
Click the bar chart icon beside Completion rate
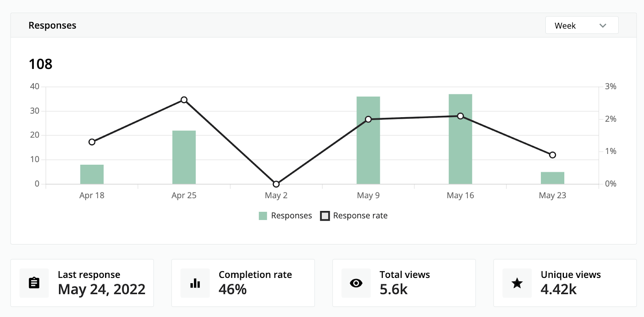click(195, 283)
